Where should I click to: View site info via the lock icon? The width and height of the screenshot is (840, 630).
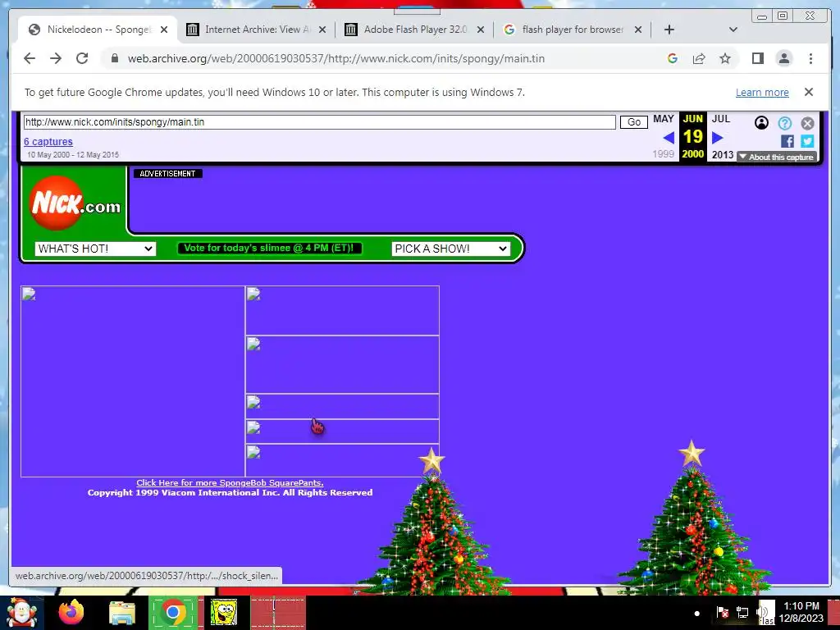point(115,58)
